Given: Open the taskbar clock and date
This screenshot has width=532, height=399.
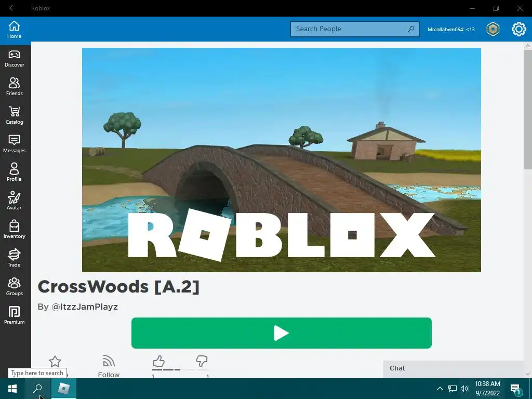Looking at the screenshot, I should (487, 389).
